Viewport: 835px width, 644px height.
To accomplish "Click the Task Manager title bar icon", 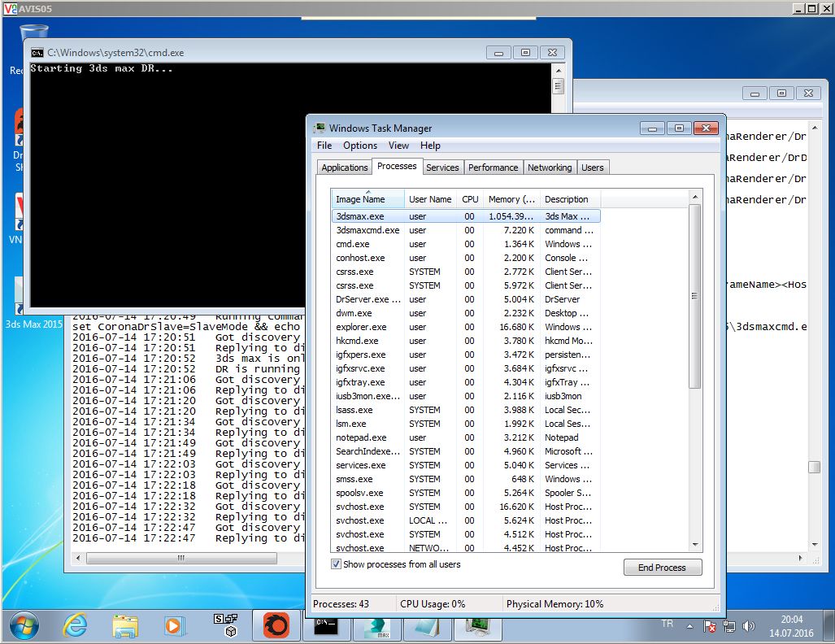I will click(320, 128).
